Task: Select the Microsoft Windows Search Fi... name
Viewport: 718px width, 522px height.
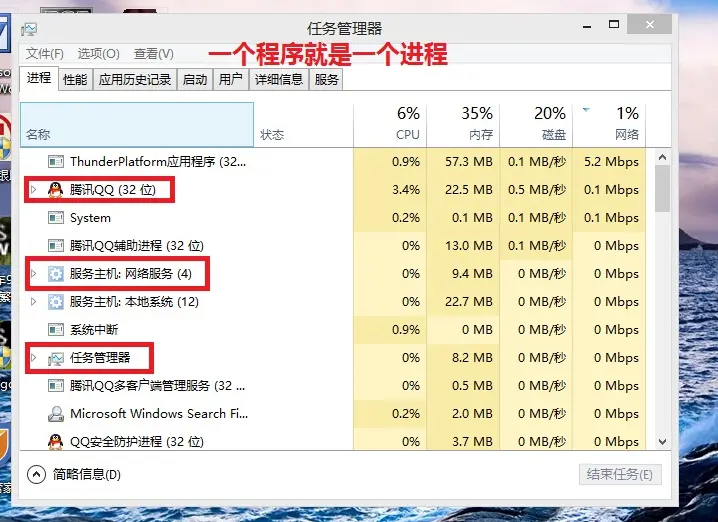Action: [x=159, y=413]
